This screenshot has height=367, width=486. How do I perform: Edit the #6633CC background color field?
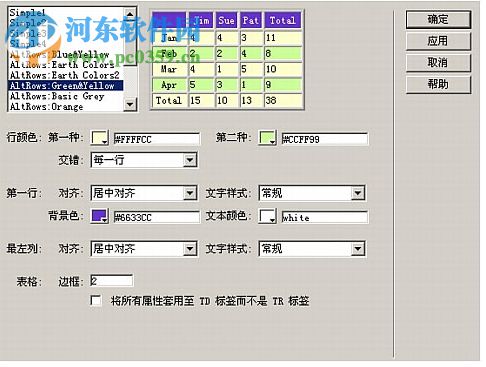pyautogui.click(x=157, y=217)
